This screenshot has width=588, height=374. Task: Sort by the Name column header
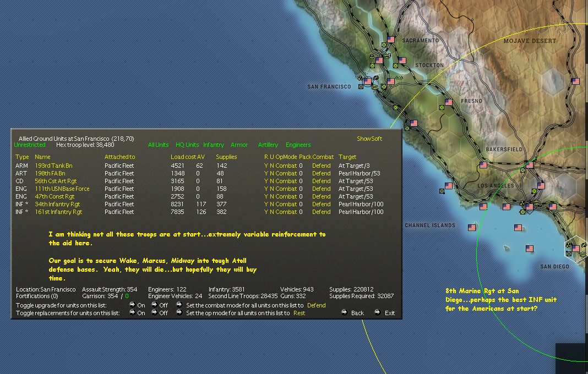[42, 157]
